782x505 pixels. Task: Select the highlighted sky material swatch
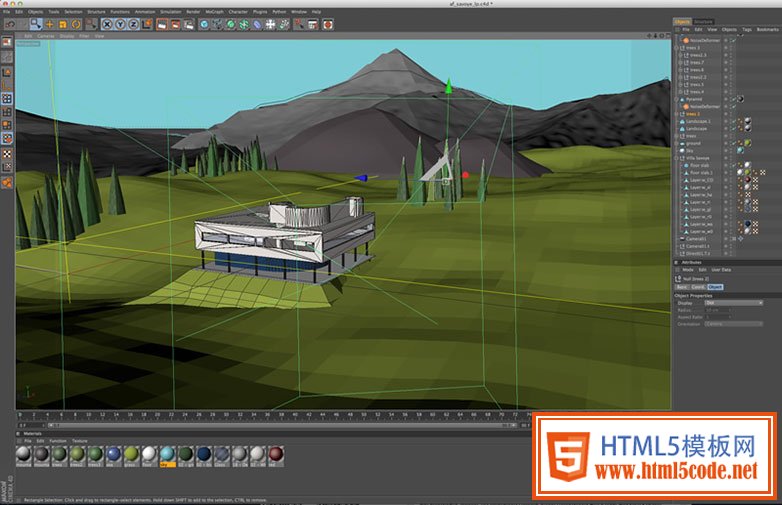[168, 454]
